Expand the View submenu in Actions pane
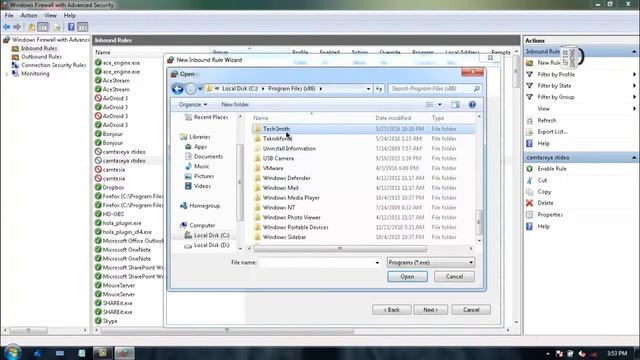640x360 pixels. point(634,109)
